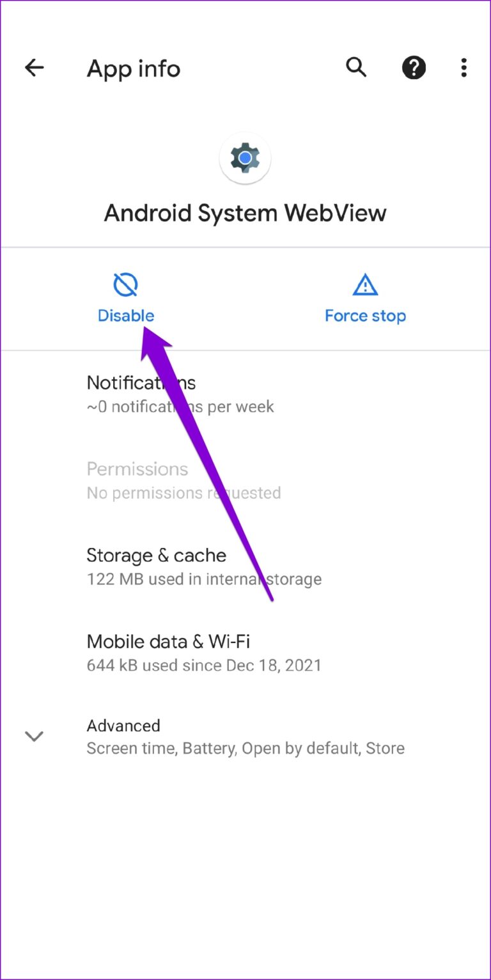491x980 pixels.
Task: View Permissions for the app
Action: click(x=137, y=469)
